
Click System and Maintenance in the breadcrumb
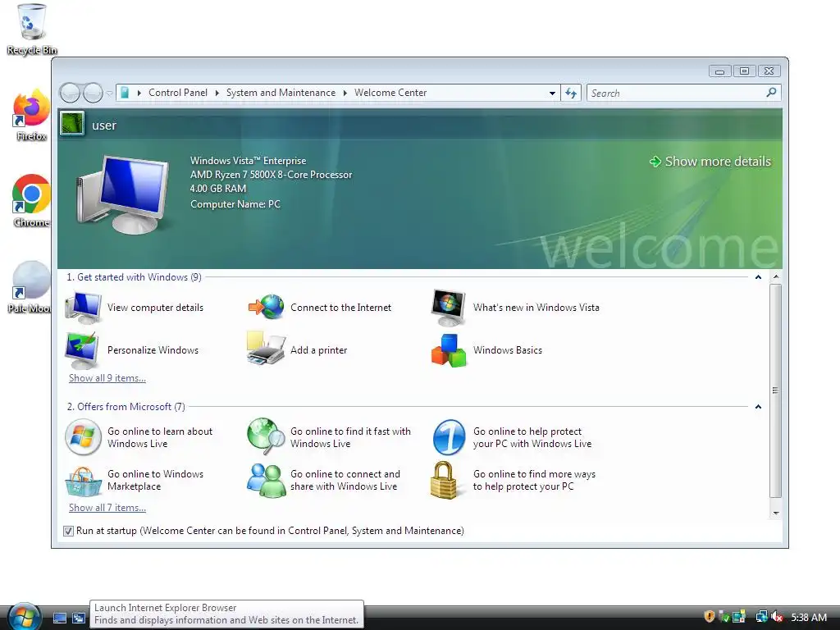coord(281,93)
